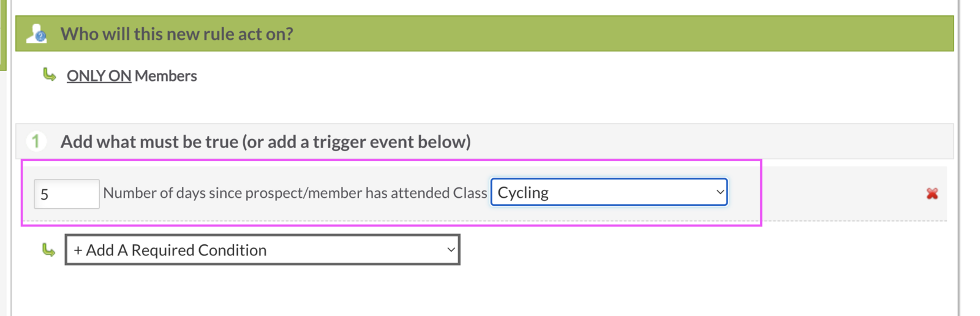Follow the ONLY ON link

(x=99, y=76)
